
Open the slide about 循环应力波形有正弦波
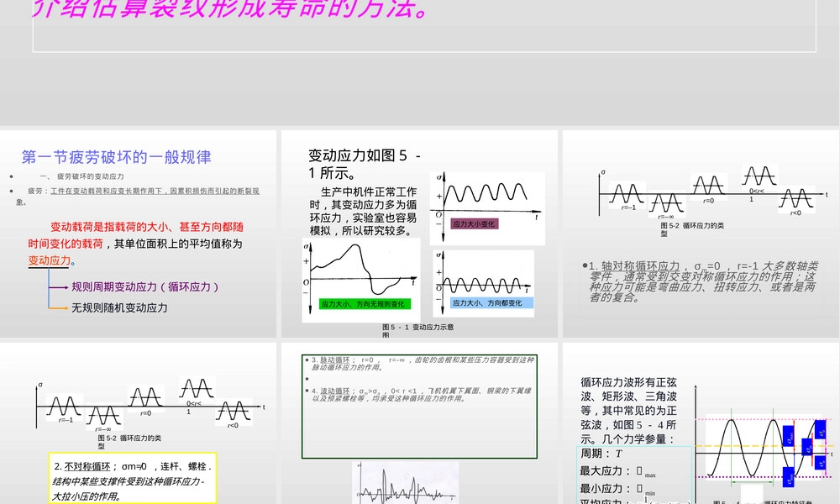(x=701, y=423)
